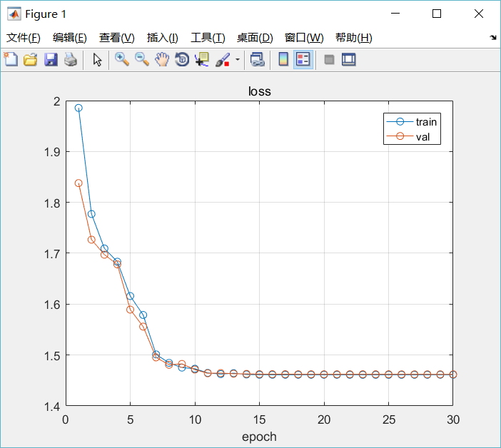Insert a colorbar with the toolbar icon
501x448 pixels.
[283, 59]
